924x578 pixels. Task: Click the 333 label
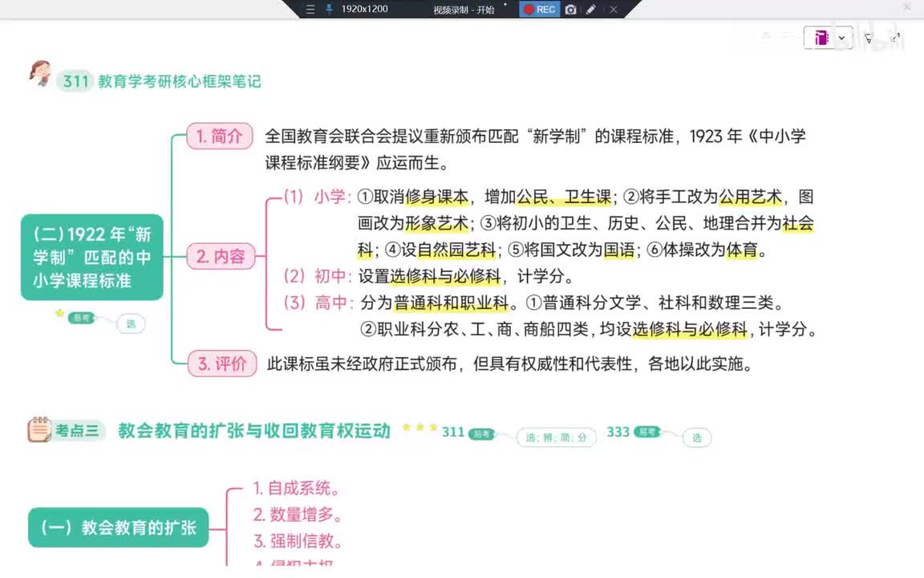coord(618,432)
